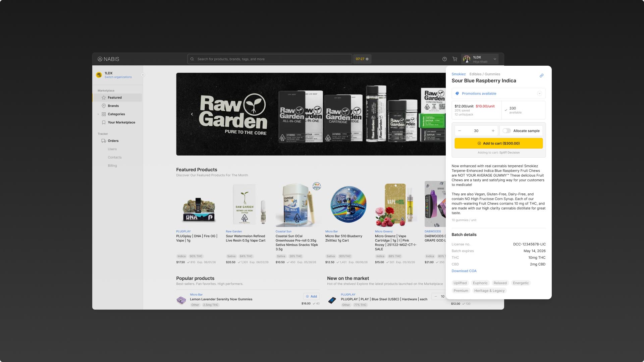The image size is (644, 362).
Task: Click the Add to cart ($300.00) button
Action: 498,143
